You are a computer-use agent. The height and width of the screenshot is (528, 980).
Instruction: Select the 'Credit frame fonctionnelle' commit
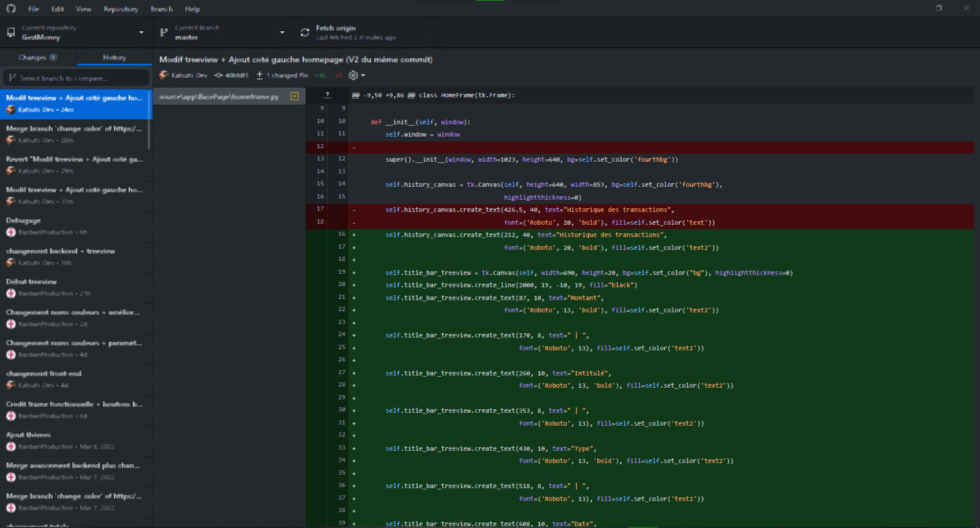coord(76,410)
